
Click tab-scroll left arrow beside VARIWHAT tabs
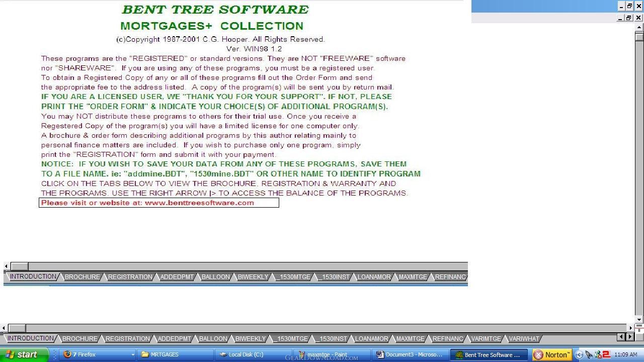620,337
